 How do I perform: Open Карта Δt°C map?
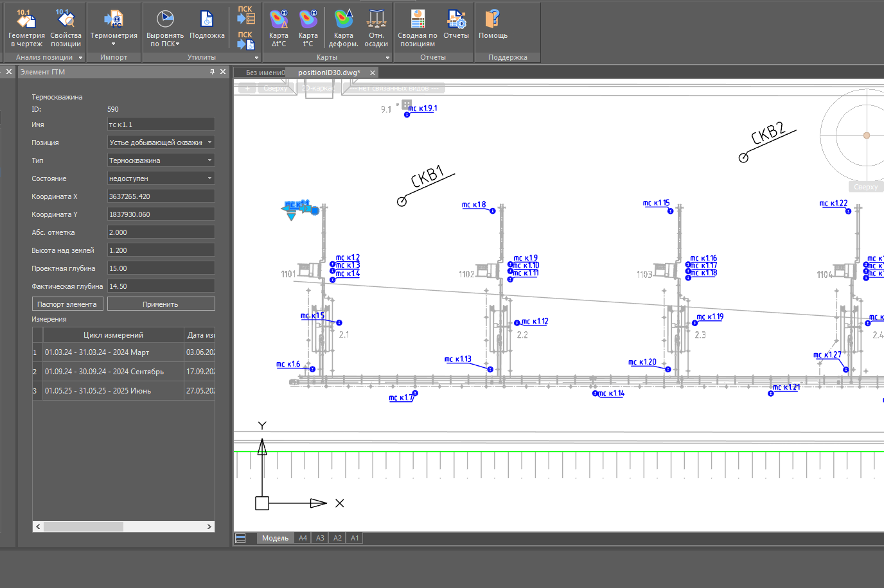[x=279, y=28]
